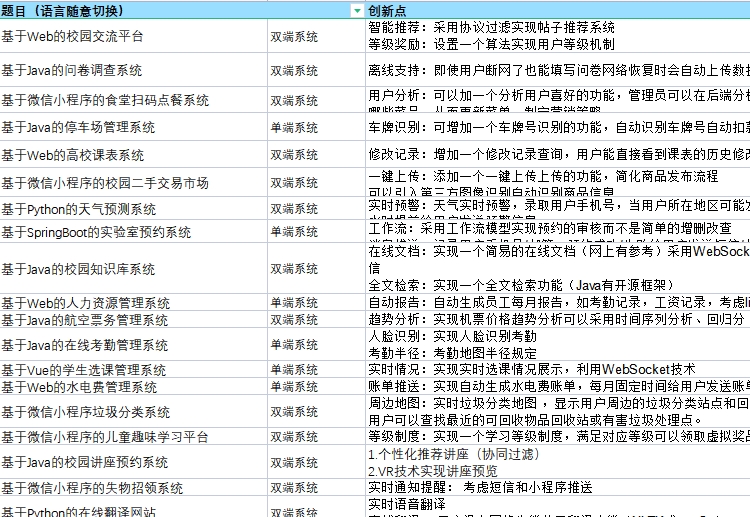This screenshot has height=517, width=750.
Task: Select 实时通知提醒 cell for 失物招领系统
Action: [x=556, y=487]
